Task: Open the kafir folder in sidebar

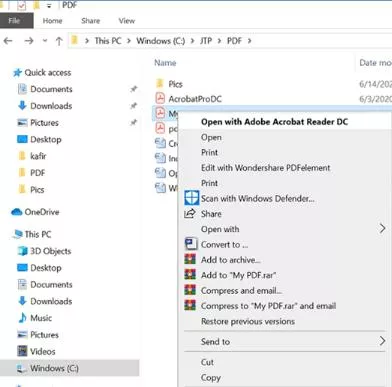Action: pyautogui.click(x=38, y=156)
